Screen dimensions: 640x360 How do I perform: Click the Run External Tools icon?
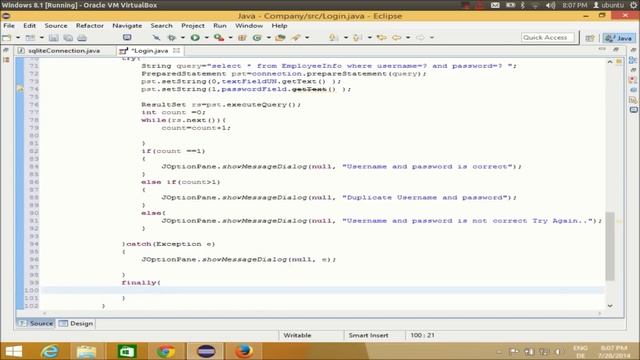click(x=219, y=38)
